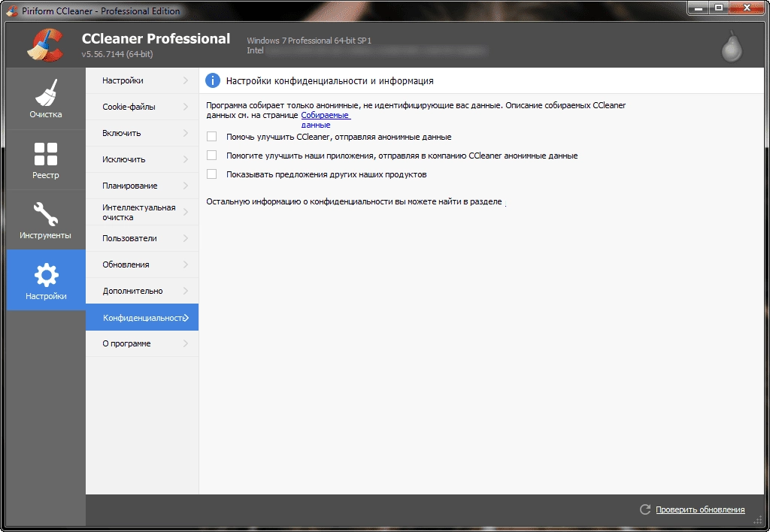The width and height of the screenshot is (770, 532).
Task: Open the Cookie-файлы tab
Action: pyautogui.click(x=142, y=107)
